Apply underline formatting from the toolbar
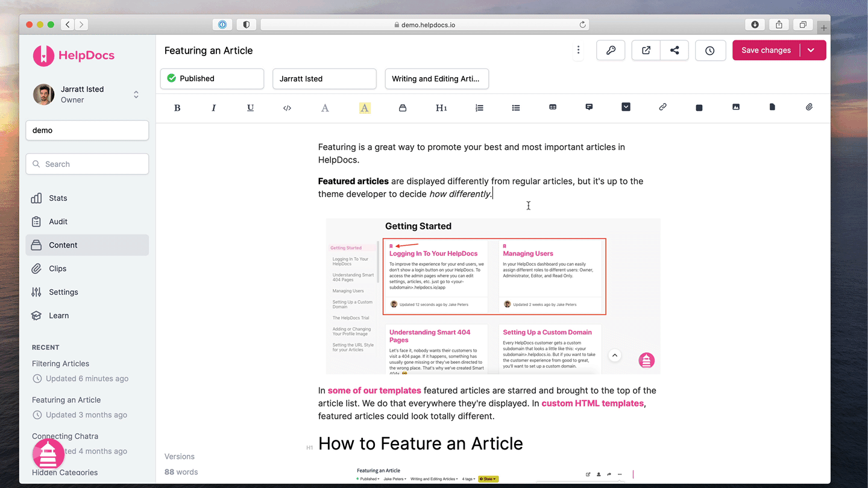 tap(250, 108)
